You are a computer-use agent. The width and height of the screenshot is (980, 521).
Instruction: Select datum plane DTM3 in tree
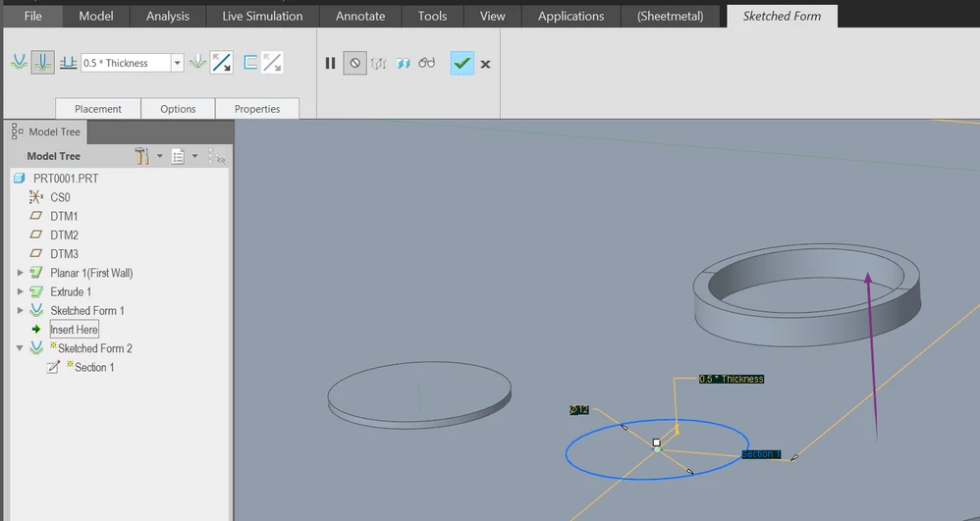64,253
